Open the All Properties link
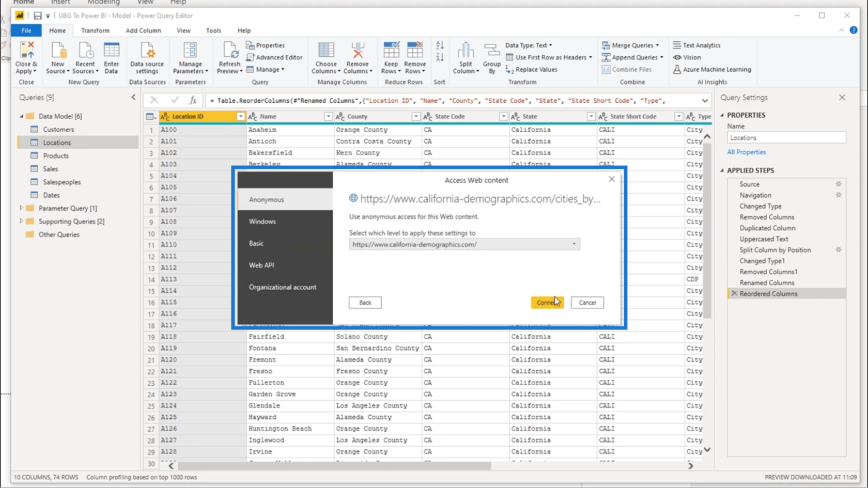Image resolution: width=868 pixels, height=488 pixels. coord(746,152)
